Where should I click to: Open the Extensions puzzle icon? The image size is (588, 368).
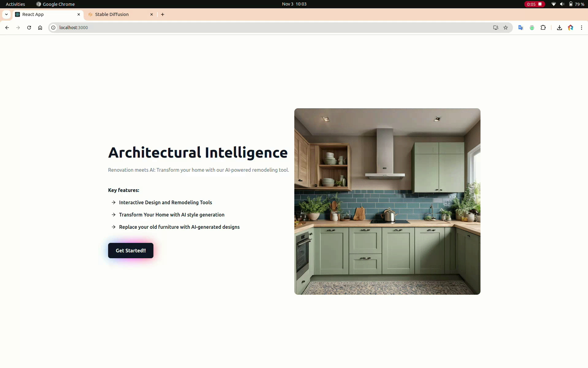coord(543,28)
